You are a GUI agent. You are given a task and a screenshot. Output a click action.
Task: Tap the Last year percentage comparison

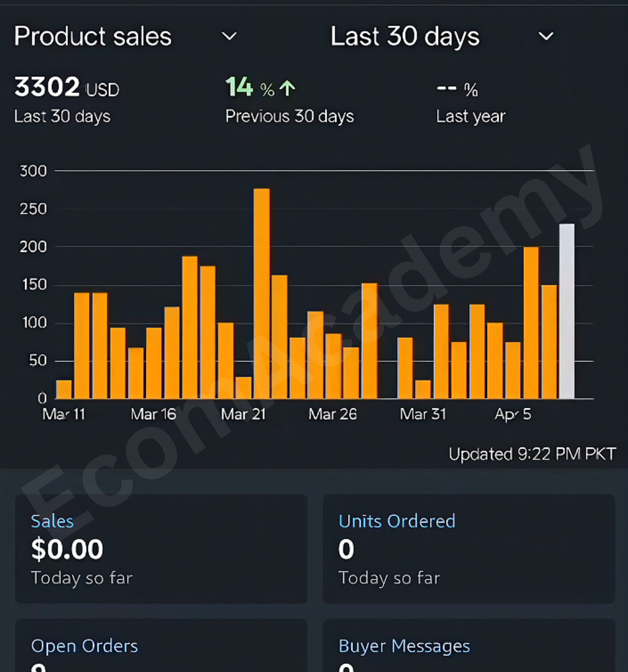(470, 103)
